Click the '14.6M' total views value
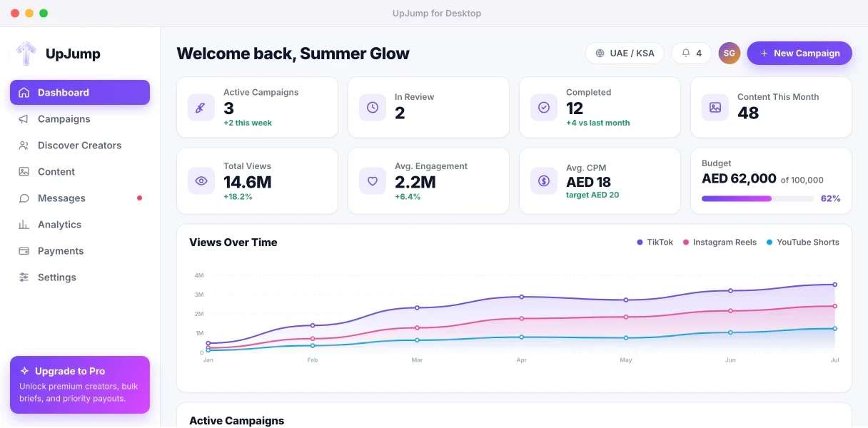This screenshot has width=868, height=428. [248, 182]
